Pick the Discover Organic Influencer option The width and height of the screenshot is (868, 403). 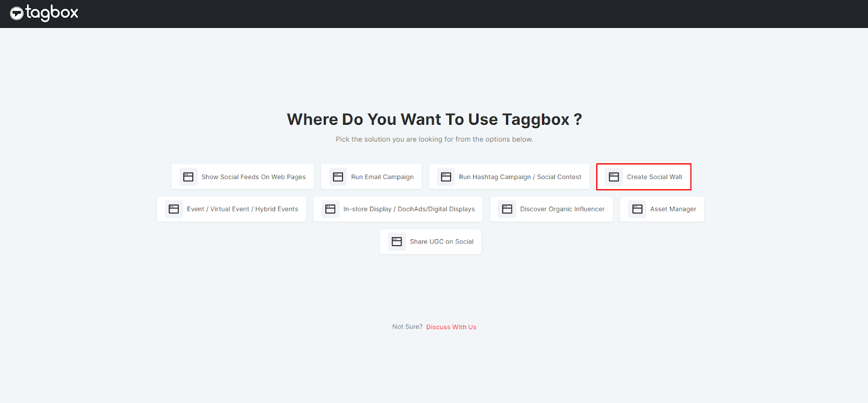point(551,209)
